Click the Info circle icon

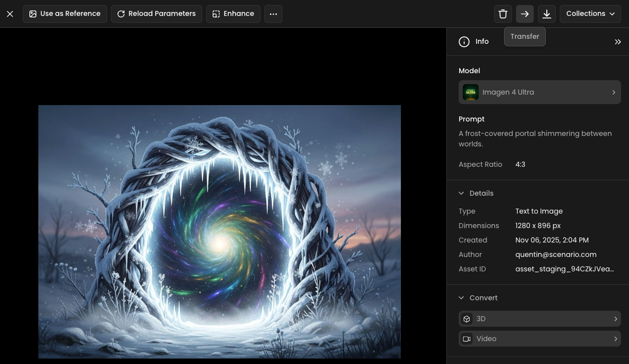[464, 42]
